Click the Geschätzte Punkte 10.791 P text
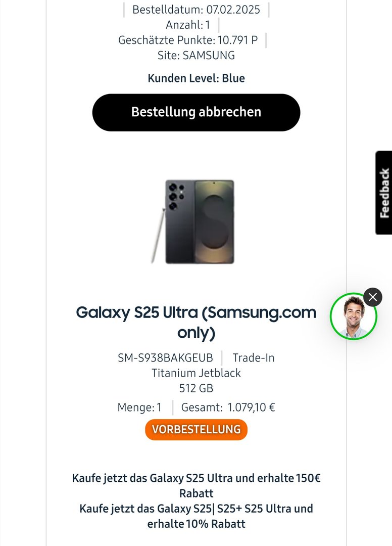 tap(188, 40)
